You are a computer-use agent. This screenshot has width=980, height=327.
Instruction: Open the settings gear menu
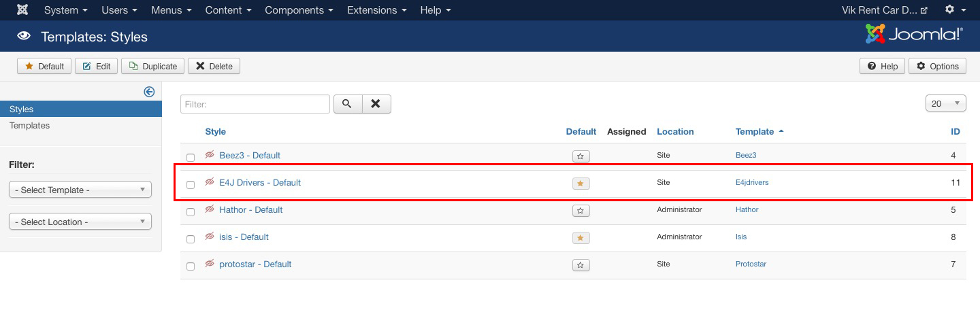954,10
